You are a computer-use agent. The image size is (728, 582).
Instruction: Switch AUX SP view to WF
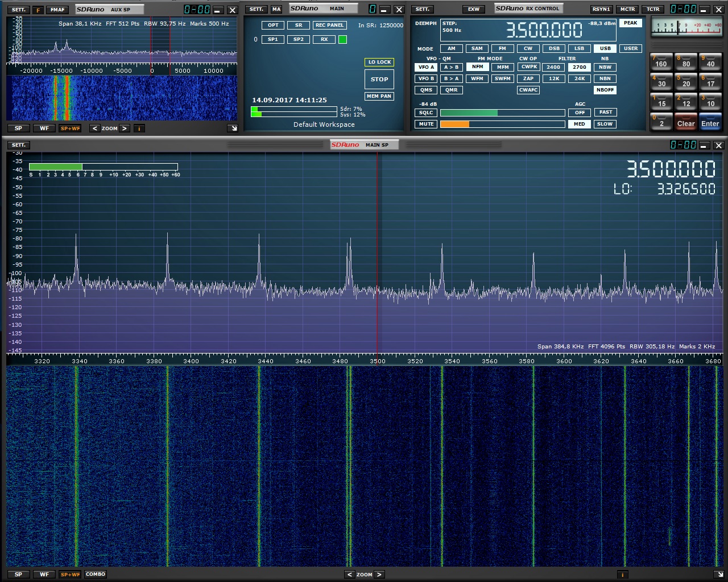pyautogui.click(x=44, y=128)
